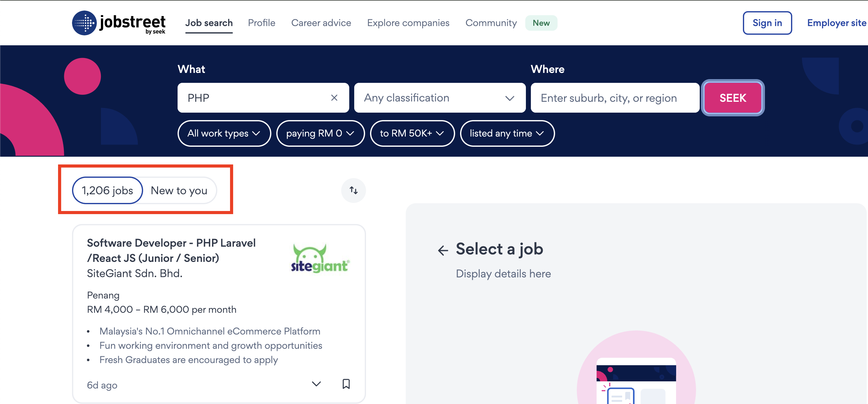Click the pink SEEK search button

733,98
